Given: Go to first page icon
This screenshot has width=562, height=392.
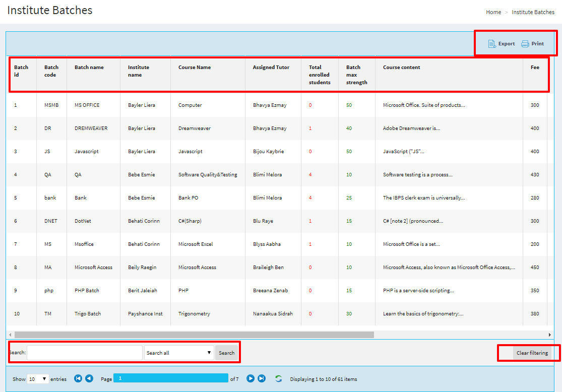Looking at the screenshot, I should pos(78,378).
